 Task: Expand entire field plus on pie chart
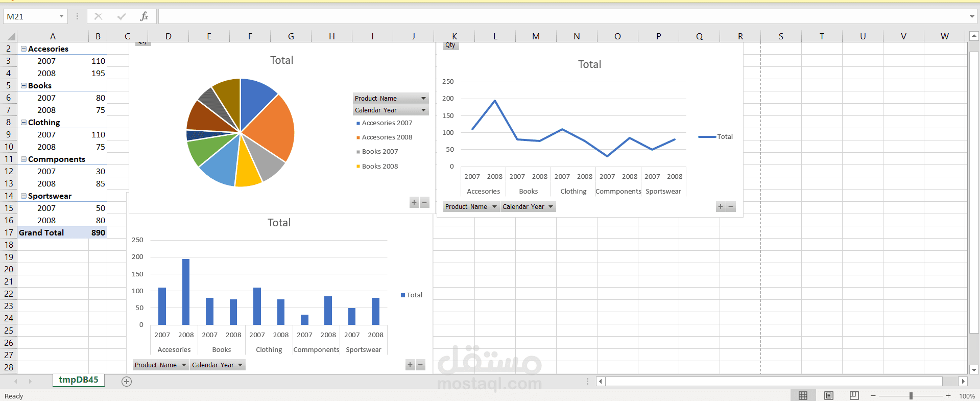point(414,203)
